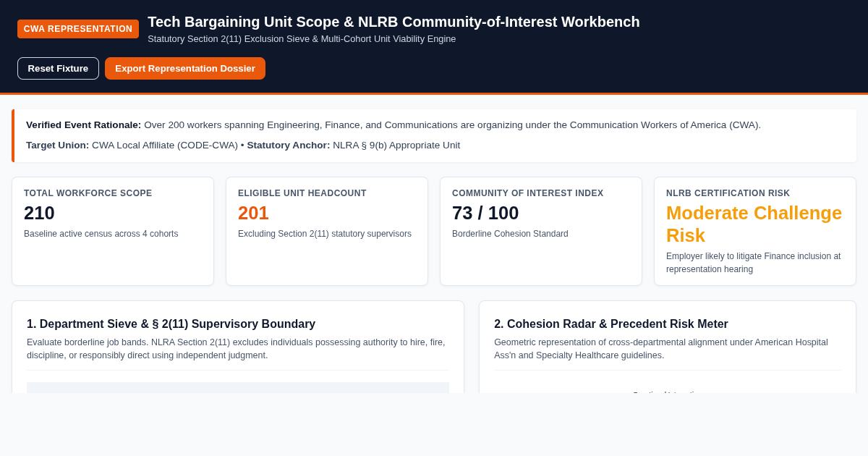Export the Representation Dossier

(185, 68)
